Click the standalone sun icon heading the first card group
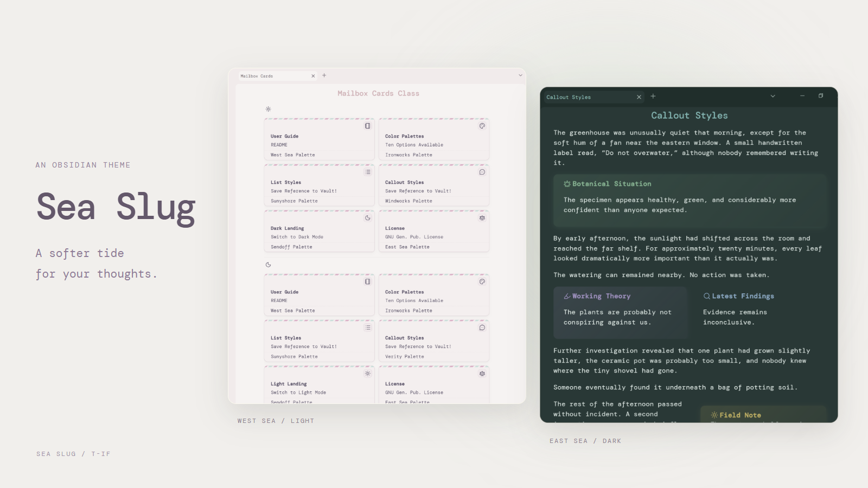The height and width of the screenshot is (488, 868). (268, 109)
